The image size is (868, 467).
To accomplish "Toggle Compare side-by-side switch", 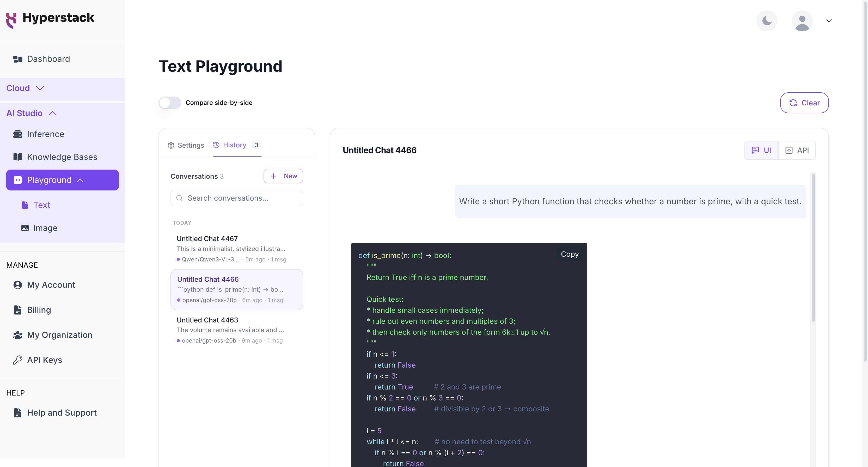I will click(x=170, y=103).
